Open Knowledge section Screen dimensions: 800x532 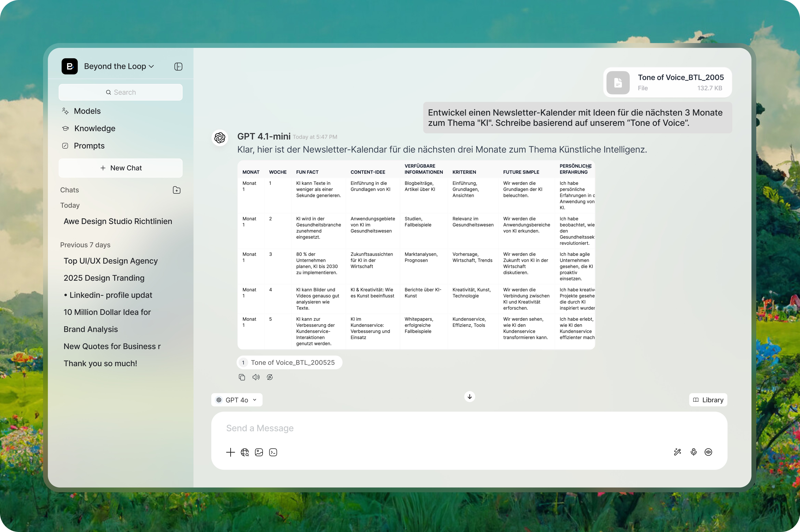pyautogui.click(x=95, y=129)
